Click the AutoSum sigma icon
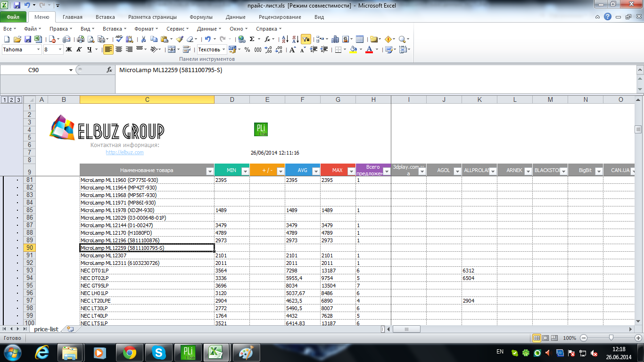The width and height of the screenshot is (644, 362). (x=252, y=39)
